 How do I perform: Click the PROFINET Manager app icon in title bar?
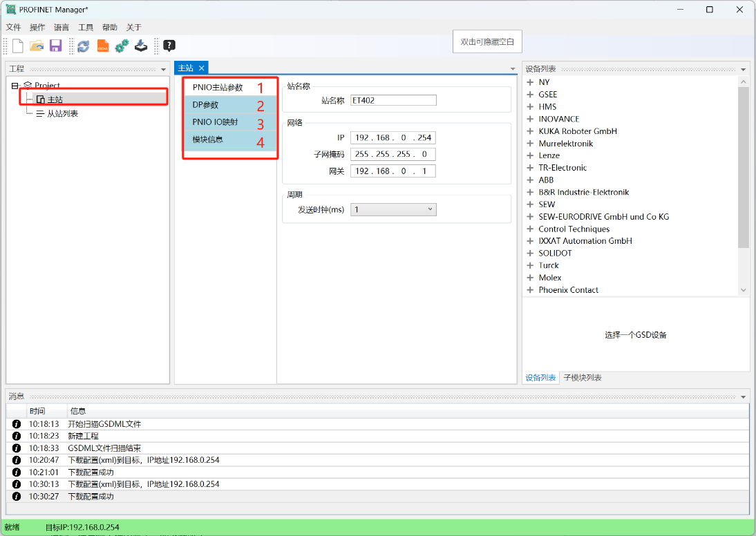[x=10, y=9]
